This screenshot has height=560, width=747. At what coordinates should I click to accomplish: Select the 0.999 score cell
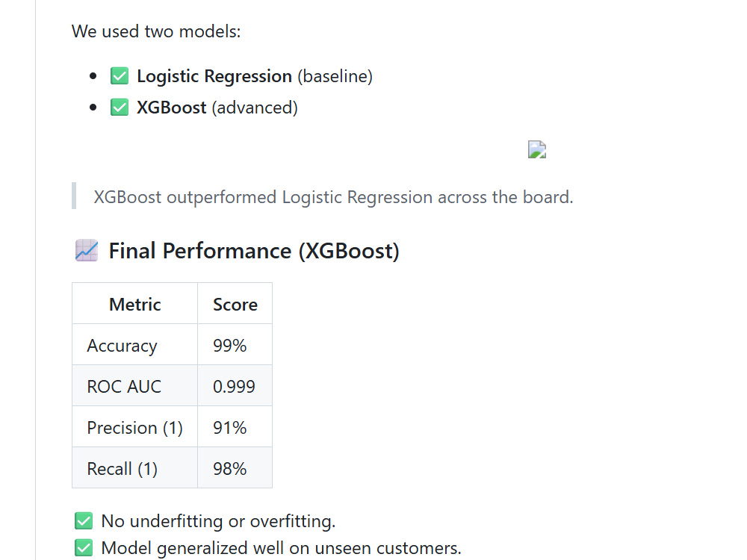pos(235,386)
